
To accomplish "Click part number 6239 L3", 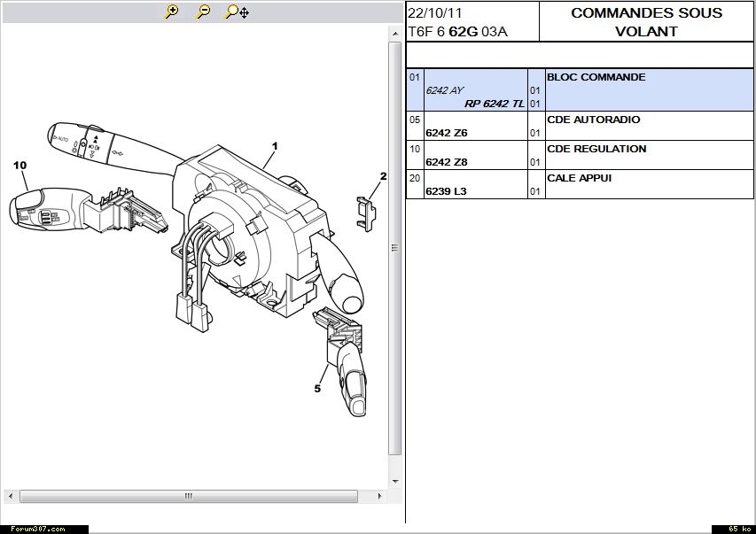I will 446,191.
